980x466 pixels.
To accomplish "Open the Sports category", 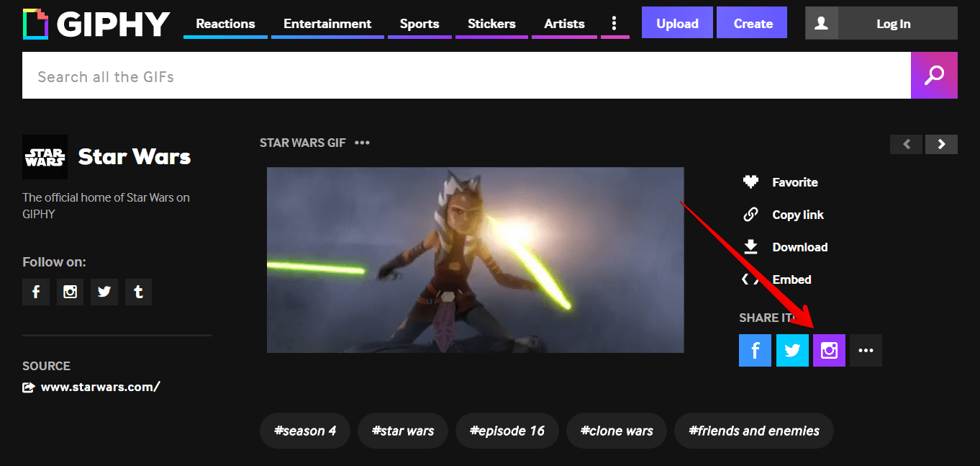I will (x=419, y=24).
